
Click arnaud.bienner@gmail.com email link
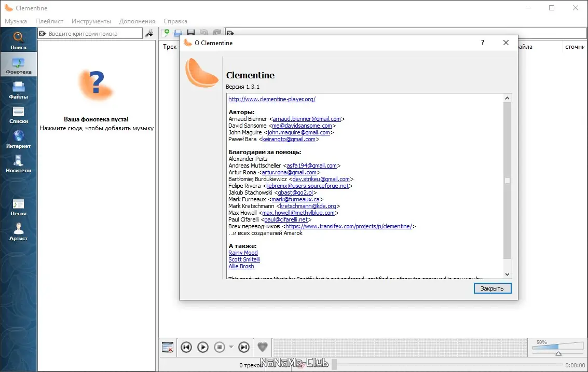coord(307,119)
